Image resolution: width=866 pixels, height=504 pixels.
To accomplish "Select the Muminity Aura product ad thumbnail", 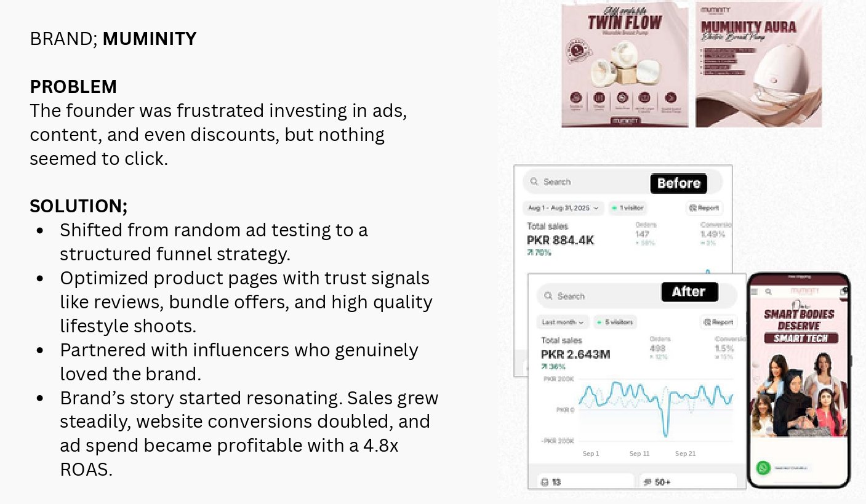I will point(758,65).
